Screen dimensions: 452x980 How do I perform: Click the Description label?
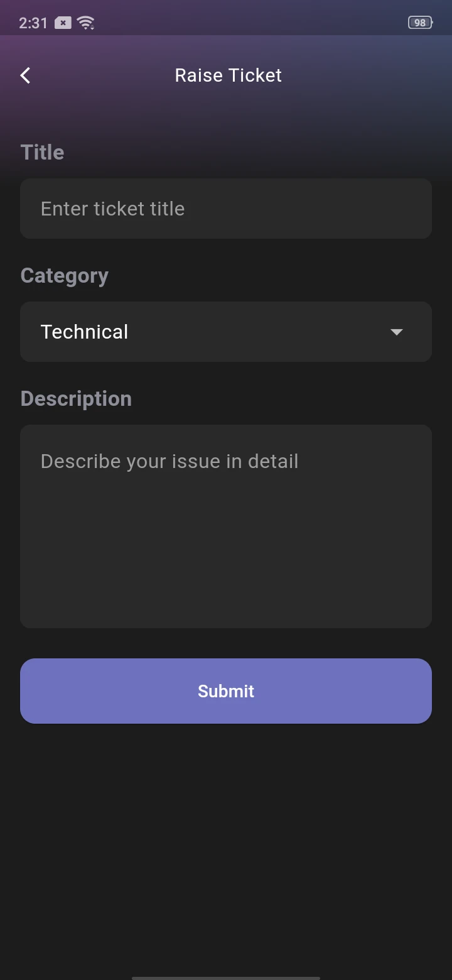coord(76,398)
